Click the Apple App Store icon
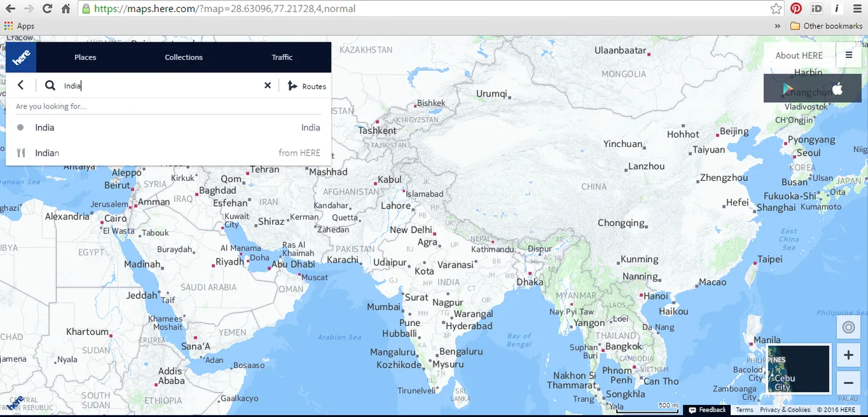Viewport: 868px width, 417px height. pos(837,89)
